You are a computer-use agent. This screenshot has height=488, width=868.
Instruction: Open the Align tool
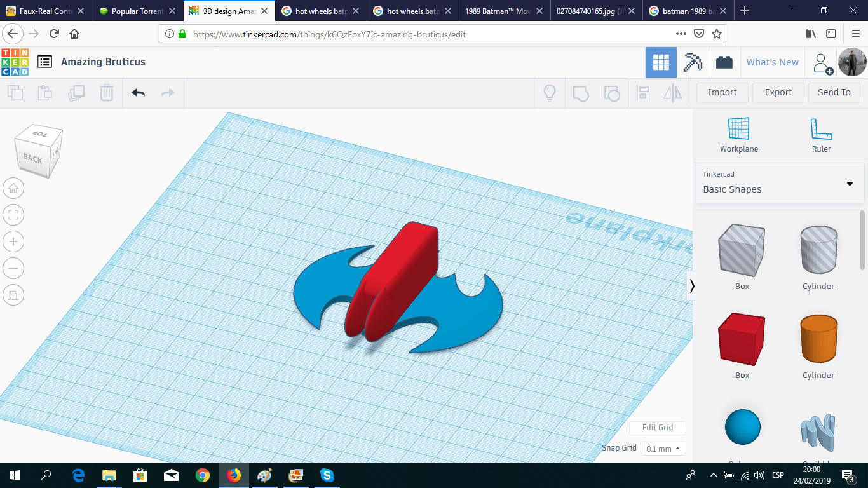642,93
